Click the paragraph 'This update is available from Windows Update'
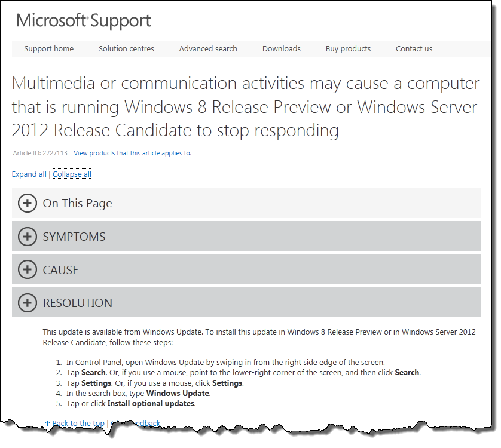This screenshot has width=501, height=448. [x=259, y=337]
